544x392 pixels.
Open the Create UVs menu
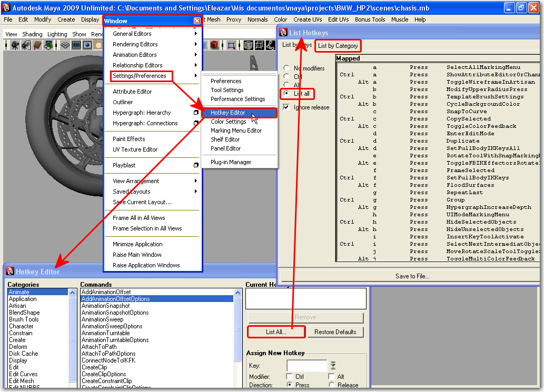coord(308,19)
